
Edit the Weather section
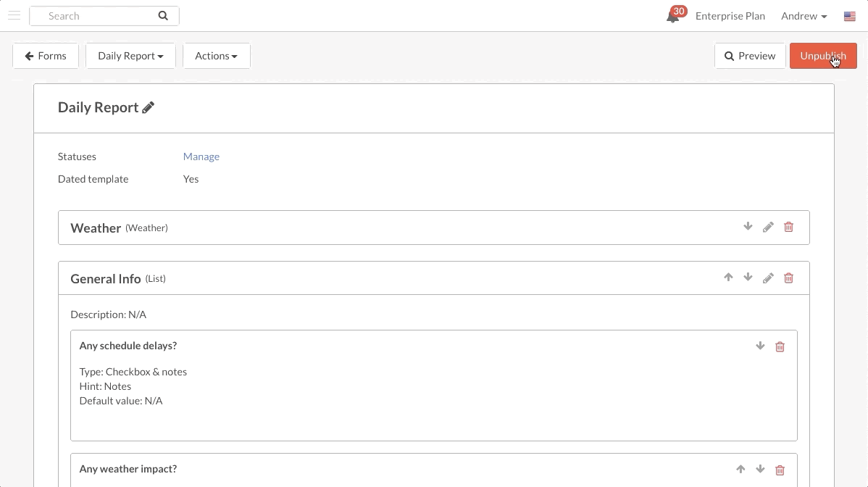[x=768, y=227]
